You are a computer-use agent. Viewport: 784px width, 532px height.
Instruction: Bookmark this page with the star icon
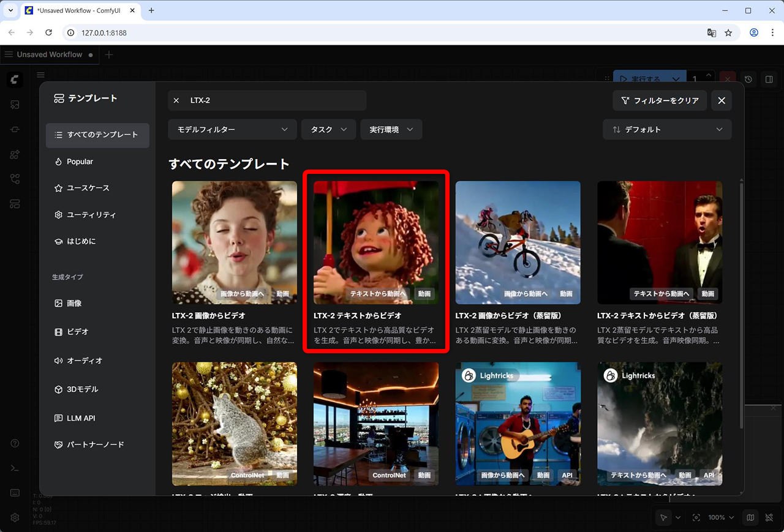728,32
